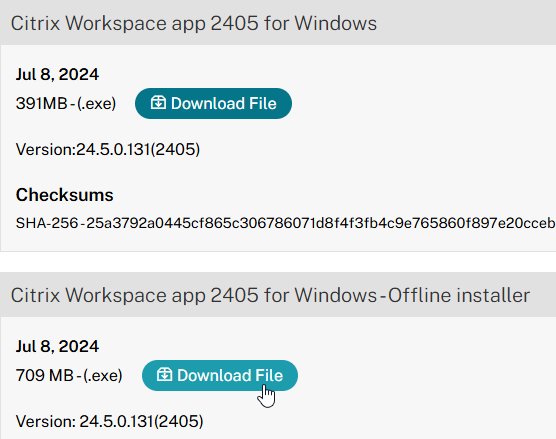
Task: Download the 709 MB offline installer file
Action: [x=220, y=376]
